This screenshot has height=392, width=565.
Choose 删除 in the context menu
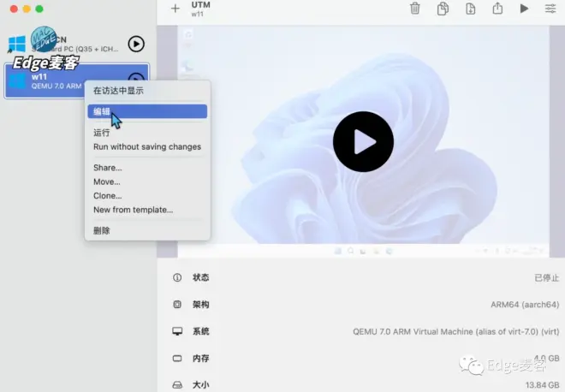(x=147, y=230)
